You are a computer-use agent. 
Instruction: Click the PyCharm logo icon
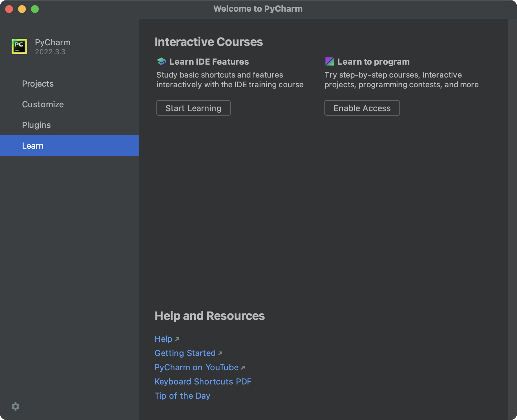[19, 47]
